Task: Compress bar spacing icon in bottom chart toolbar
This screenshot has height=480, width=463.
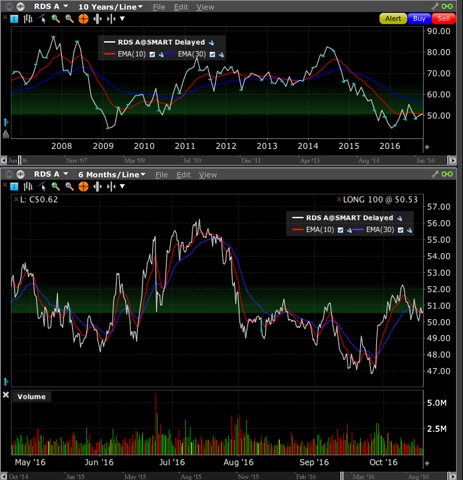Action: [x=111, y=187]
